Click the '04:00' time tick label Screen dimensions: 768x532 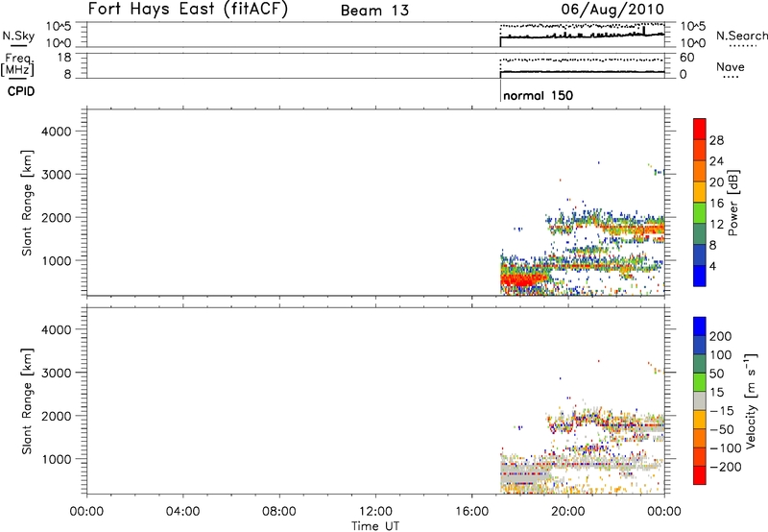pyautogui.click(x=182, y=512)
